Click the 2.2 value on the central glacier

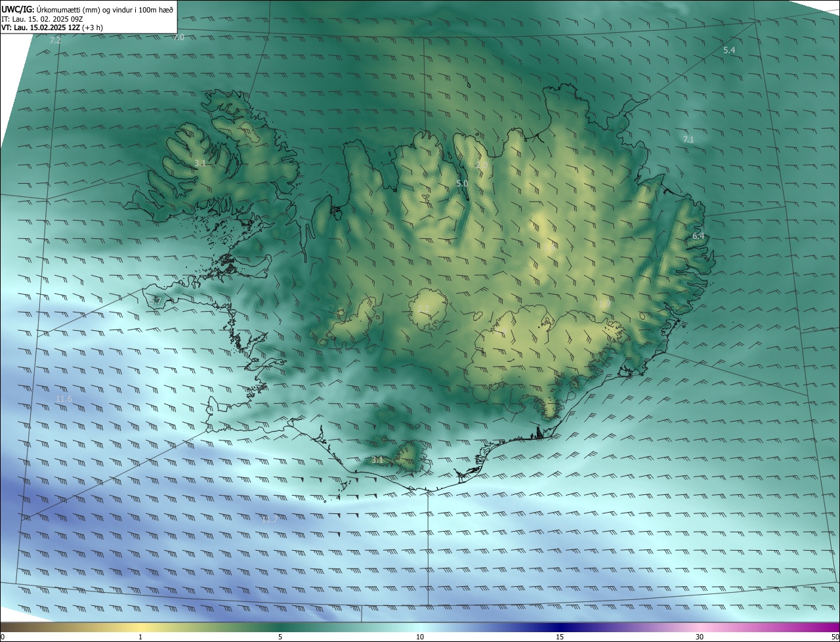tap(424, 309)
